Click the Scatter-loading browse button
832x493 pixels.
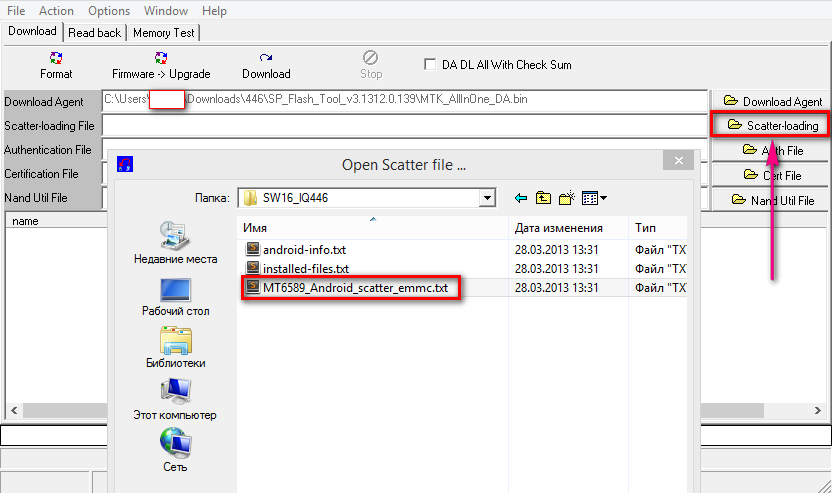coord(770,126)
